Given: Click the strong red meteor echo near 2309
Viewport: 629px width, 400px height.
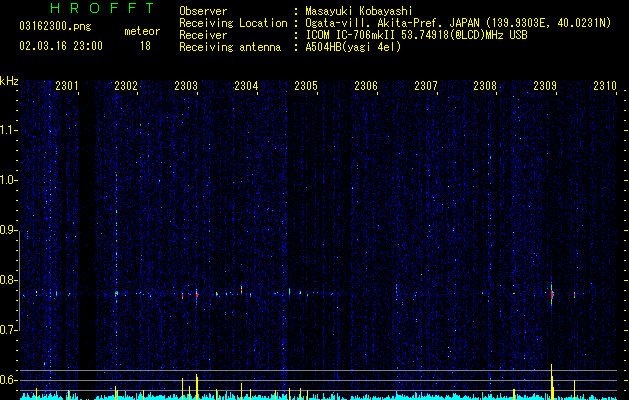Looking at the screenshot, I should coord(552,294).
